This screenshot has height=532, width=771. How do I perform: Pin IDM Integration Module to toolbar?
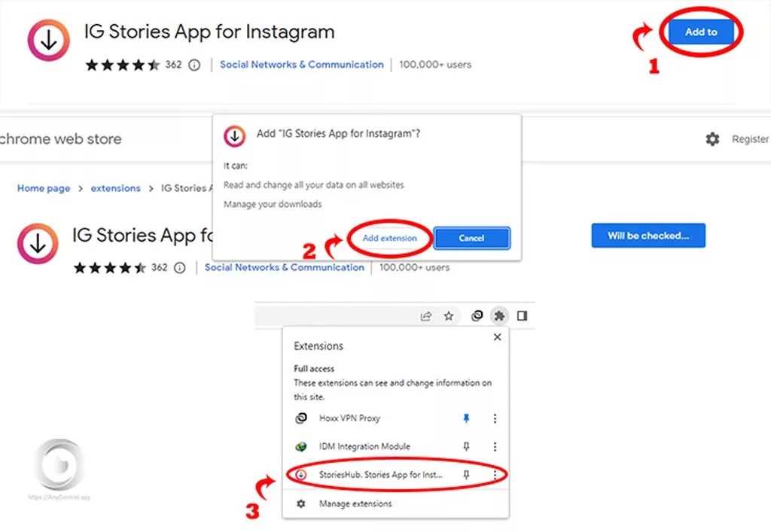(466, 447)
